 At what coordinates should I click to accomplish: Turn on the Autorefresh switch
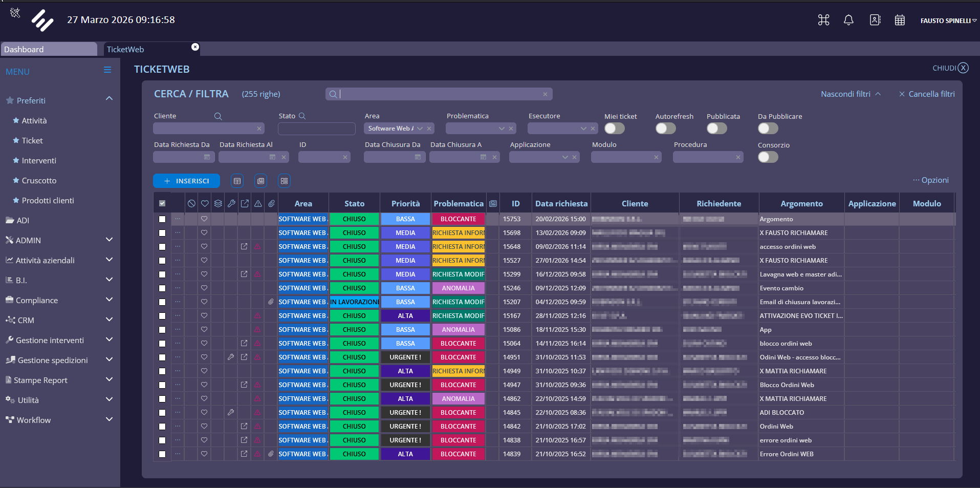click(x=665, y=129)
